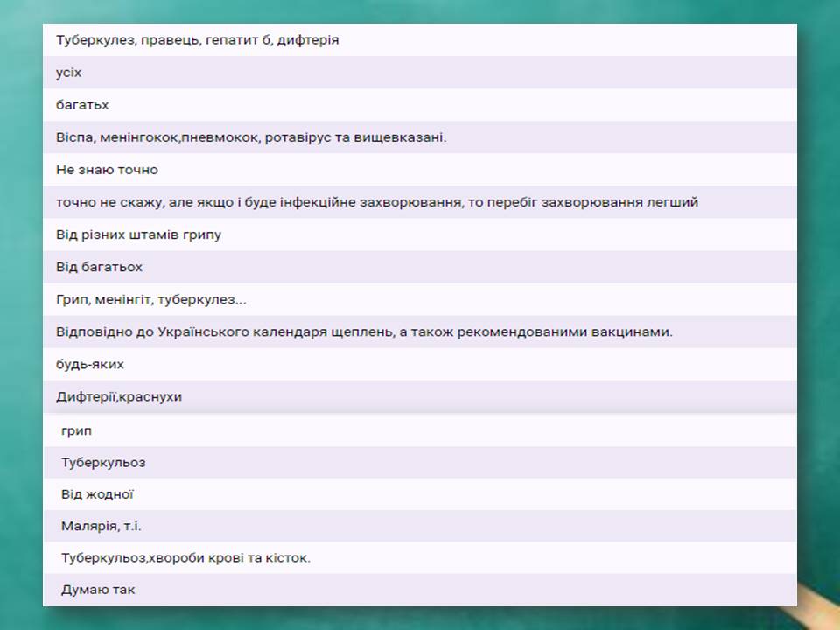Image resolution: width=840 pixels, height=630 pixels.
Task: Select the single-word 'грип' row
Action: 419,430
